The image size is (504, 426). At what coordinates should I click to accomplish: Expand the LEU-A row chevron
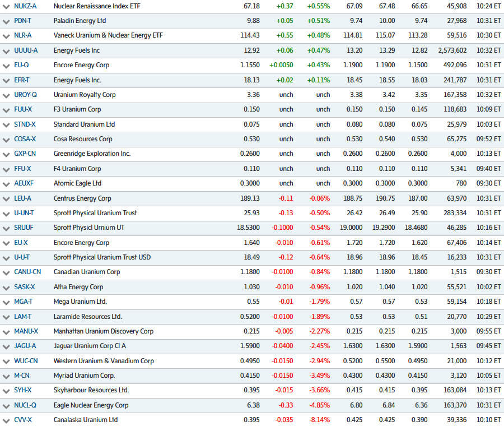[6, 199]
